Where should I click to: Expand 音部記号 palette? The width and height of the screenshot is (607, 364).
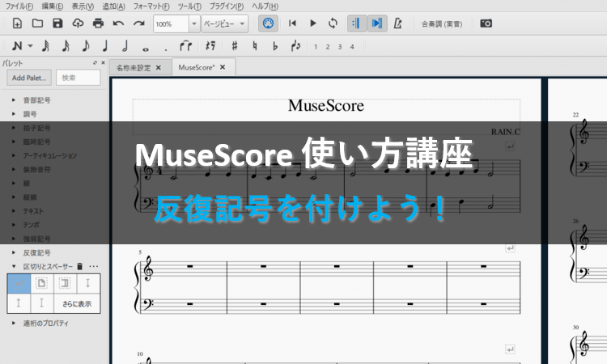pos(14,100)
